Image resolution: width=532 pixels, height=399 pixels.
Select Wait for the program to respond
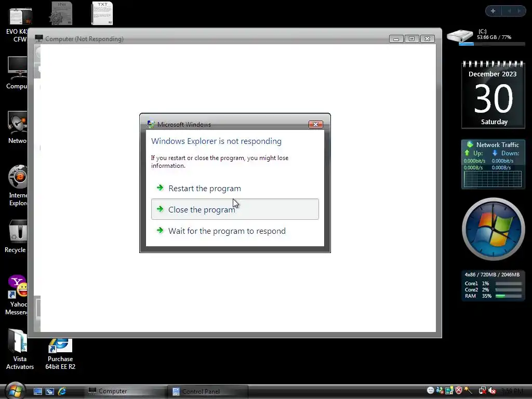235,231
